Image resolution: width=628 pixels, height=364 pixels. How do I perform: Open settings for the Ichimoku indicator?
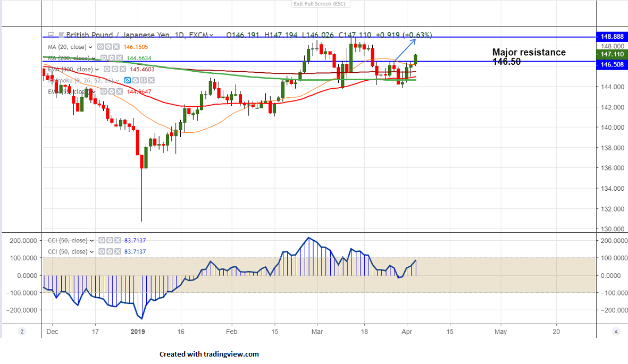coord(136,80)
